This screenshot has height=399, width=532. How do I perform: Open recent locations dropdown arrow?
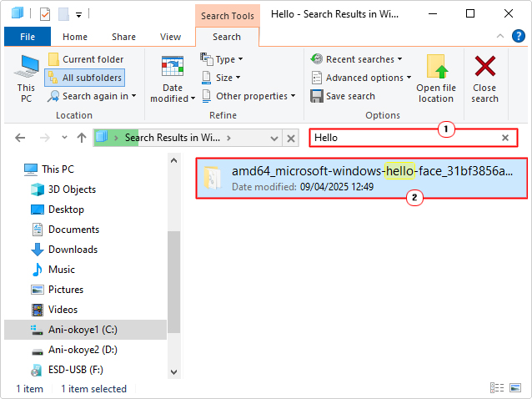click(64, 138)
